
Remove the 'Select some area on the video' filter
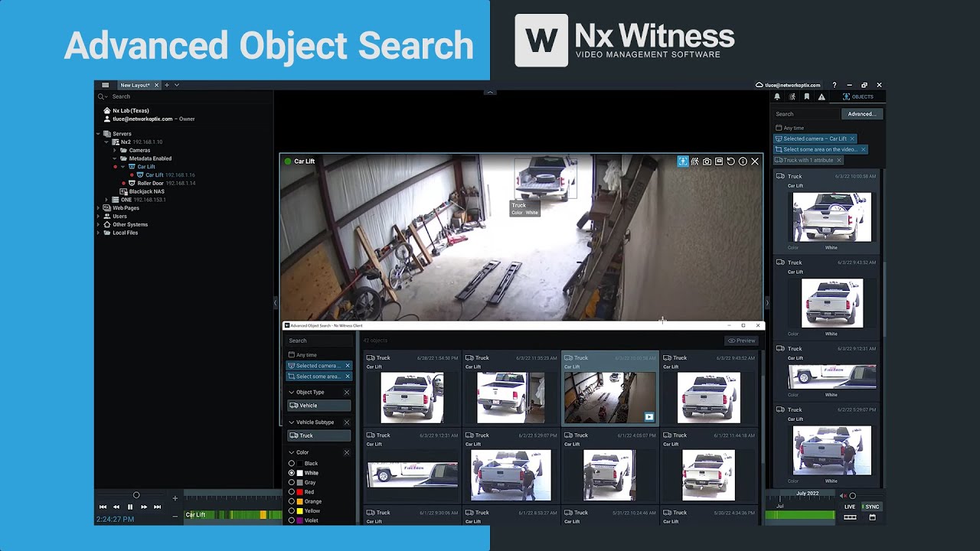[863, 149]
